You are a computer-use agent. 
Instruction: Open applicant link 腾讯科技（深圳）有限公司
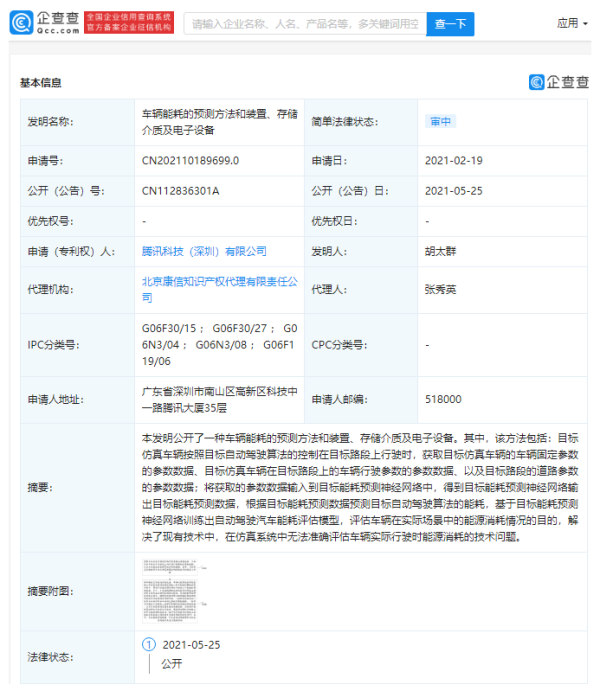[x=204, y=251]
